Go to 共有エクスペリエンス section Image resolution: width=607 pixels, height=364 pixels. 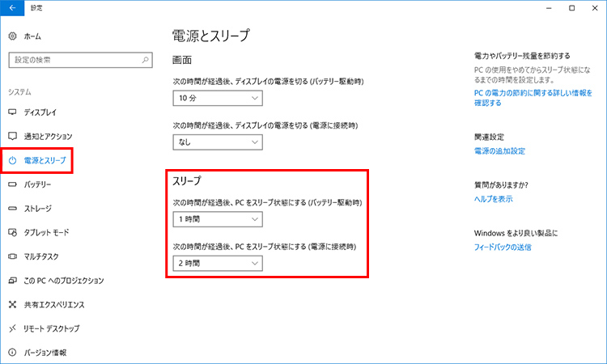coord(53,305)
